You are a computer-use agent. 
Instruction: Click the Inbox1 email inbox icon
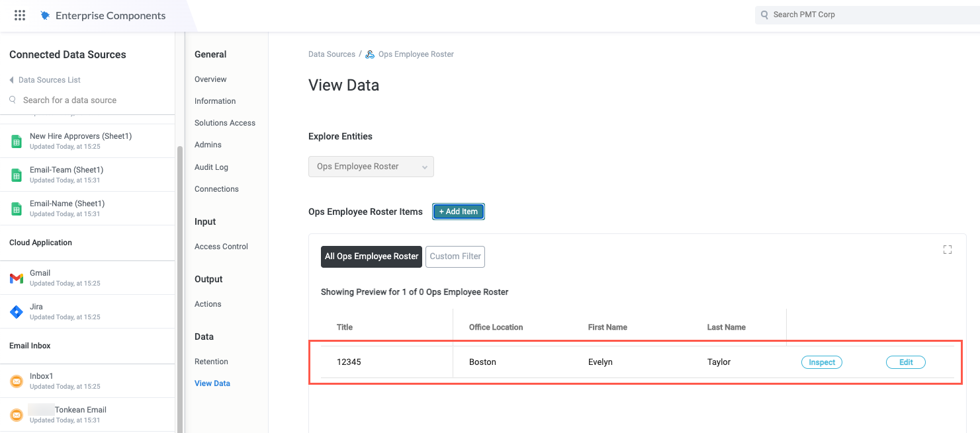click(17, 381)
